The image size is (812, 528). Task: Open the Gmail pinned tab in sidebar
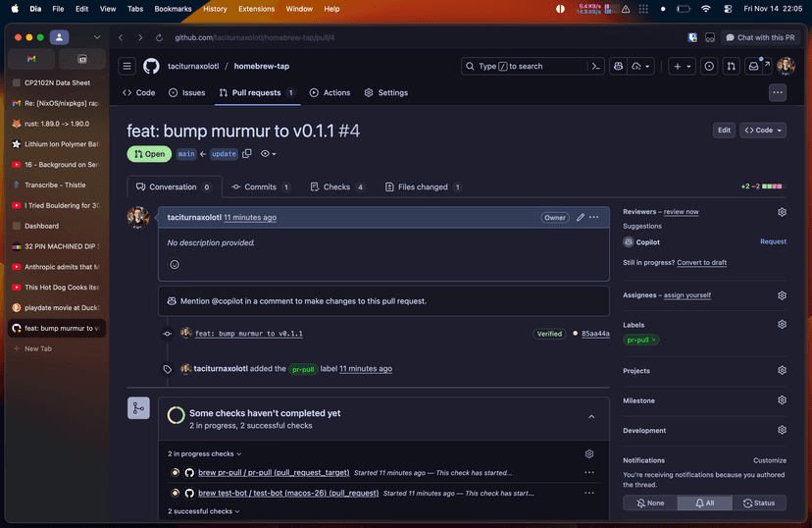(x=31, y=59)
